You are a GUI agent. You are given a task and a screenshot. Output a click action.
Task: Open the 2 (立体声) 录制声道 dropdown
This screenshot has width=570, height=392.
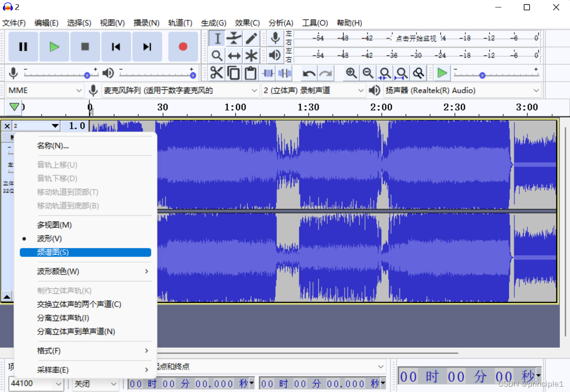click(x=313, y=90)
